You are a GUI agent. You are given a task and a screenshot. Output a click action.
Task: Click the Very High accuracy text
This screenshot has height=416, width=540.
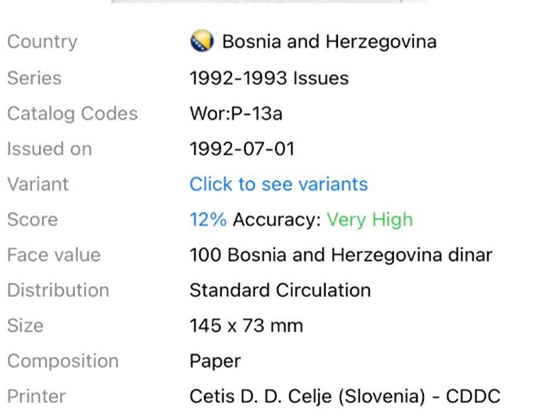coord(370,220)
